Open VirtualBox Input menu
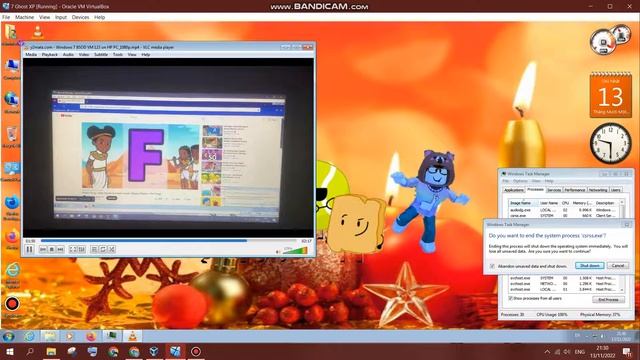The height and width of the screenshot is (360, 640). (x=61, y=17)
